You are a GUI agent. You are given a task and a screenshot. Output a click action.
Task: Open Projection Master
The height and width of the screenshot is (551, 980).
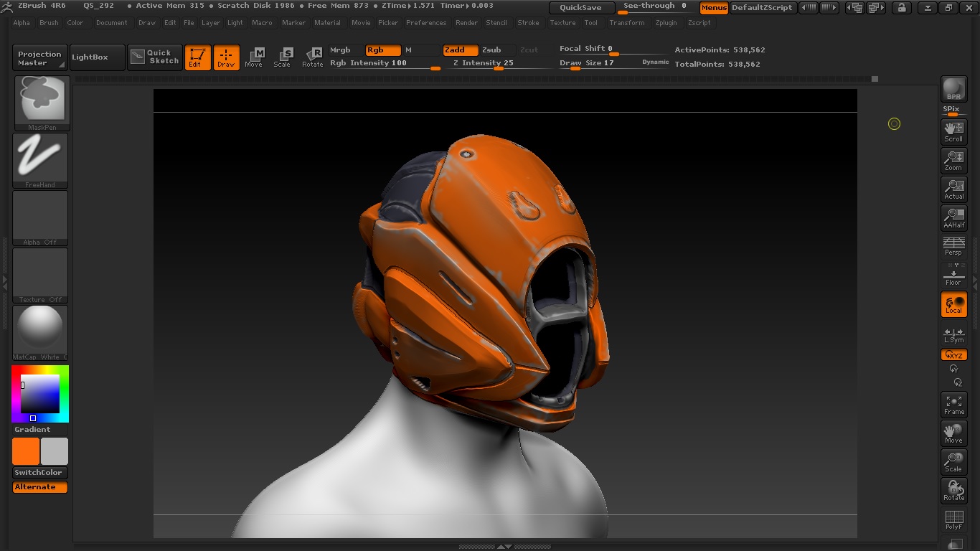(x=40, y=58)
